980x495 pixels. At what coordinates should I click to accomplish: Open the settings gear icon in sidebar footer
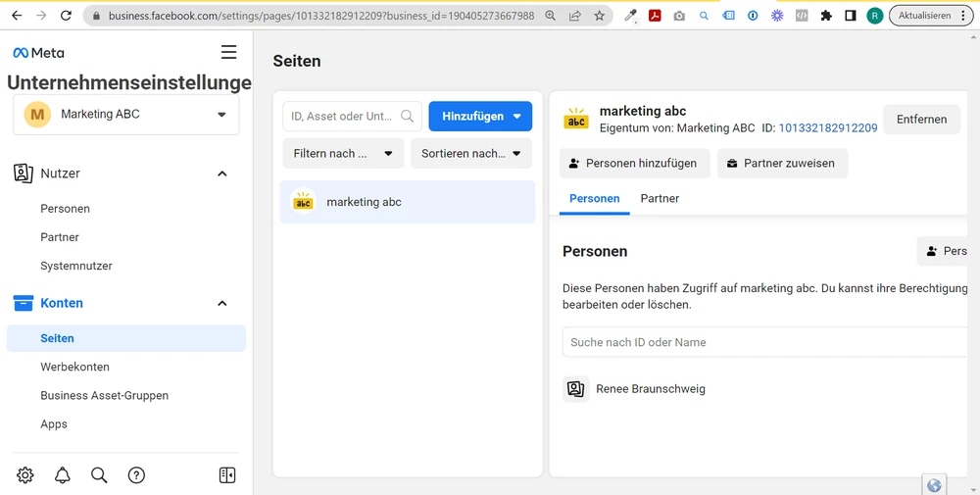tap(25, 475)
